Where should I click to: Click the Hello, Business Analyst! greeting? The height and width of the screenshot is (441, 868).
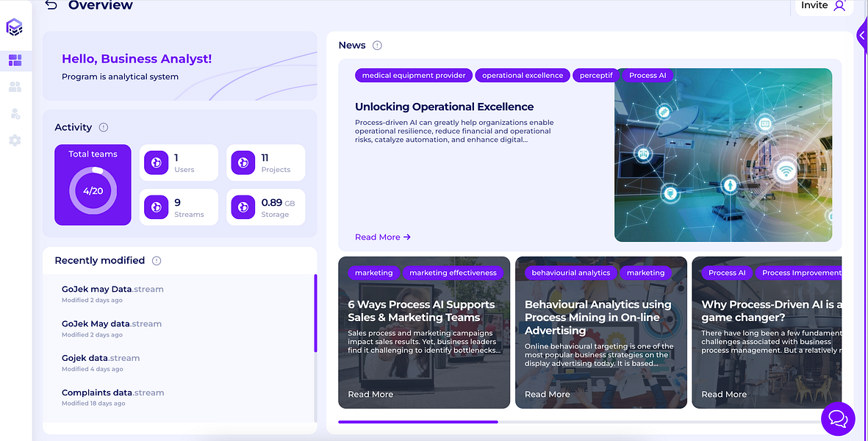point(137,59)
